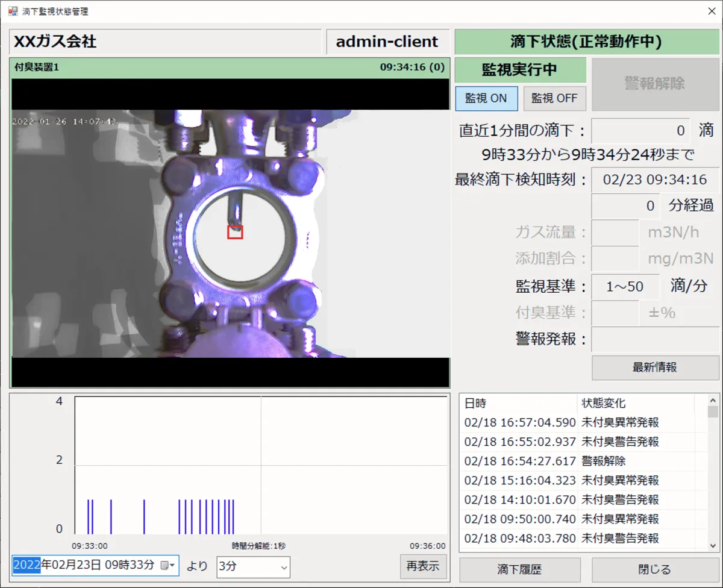723x588 pixels.
Task: Click the red detection box in camera view
Action: pos(235,232)
